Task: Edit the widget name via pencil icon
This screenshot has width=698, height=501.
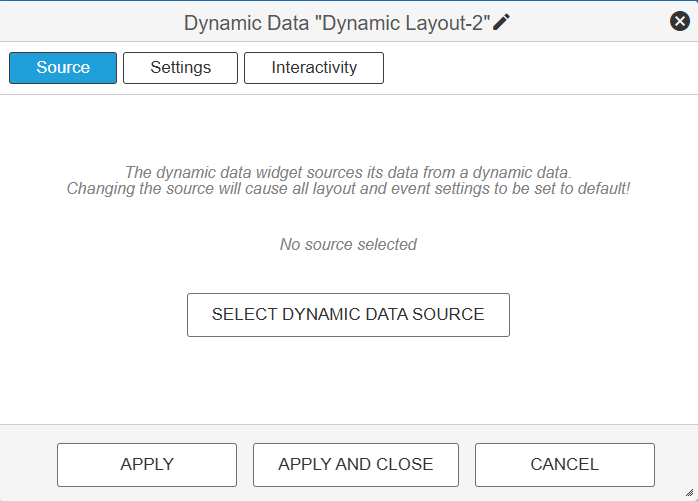Action: pos(501,22)
